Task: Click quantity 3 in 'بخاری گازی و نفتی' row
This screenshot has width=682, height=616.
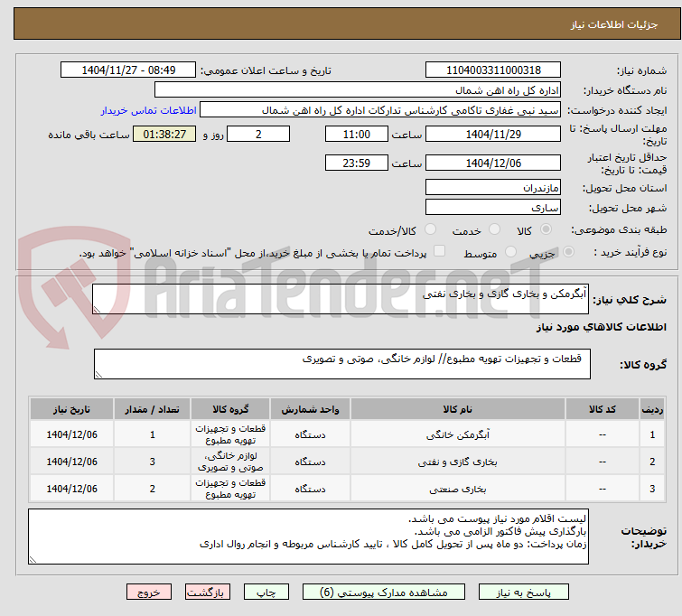Action: [x=153, y=462]
